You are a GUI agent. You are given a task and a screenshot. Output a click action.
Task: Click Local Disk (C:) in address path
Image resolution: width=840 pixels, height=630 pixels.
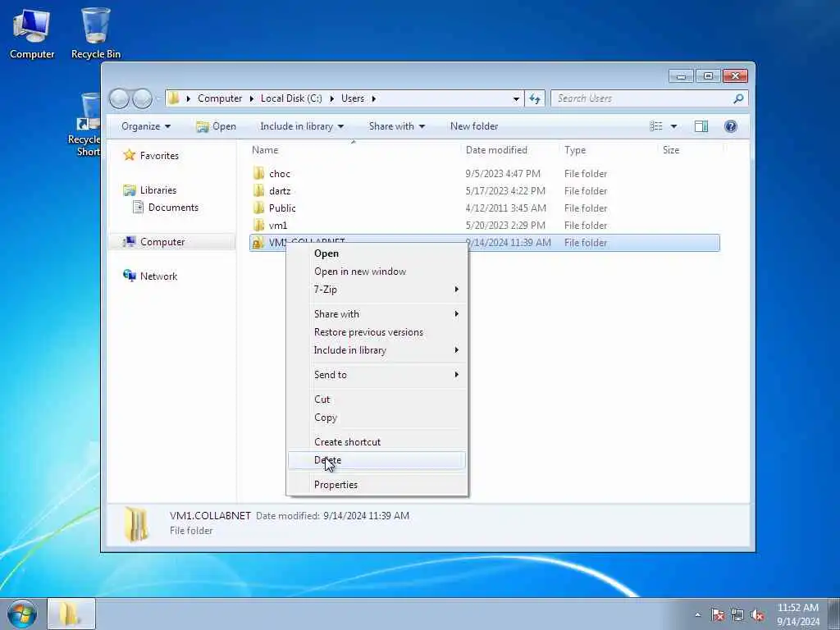(291, 98)
